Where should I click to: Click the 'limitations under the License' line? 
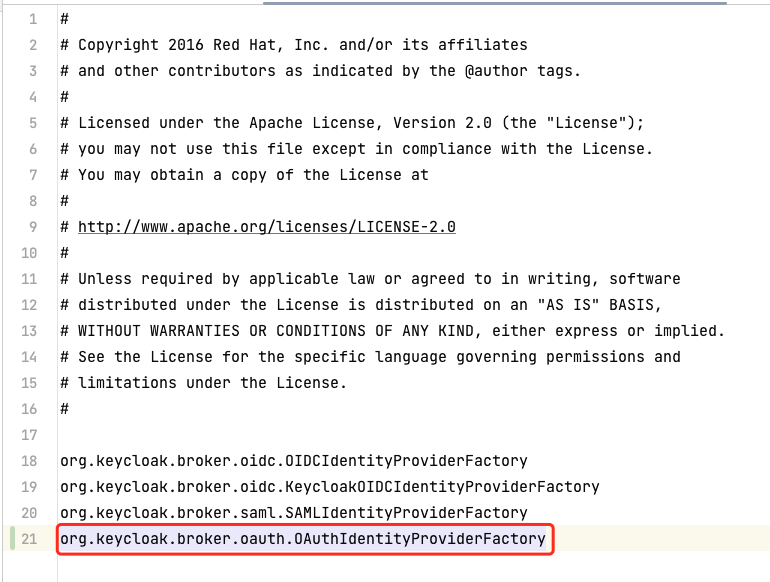pyautogui.click(x=204, y=383)
